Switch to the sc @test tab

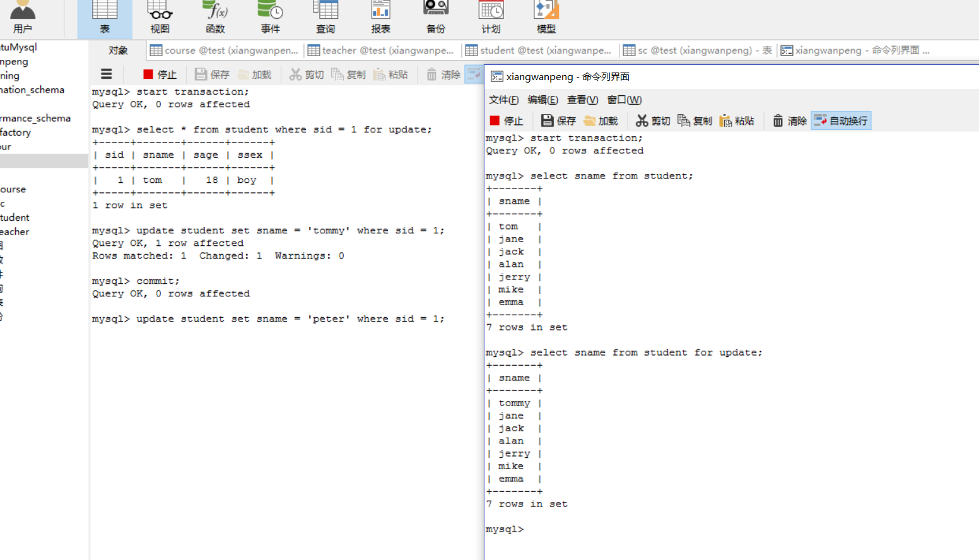698,50
